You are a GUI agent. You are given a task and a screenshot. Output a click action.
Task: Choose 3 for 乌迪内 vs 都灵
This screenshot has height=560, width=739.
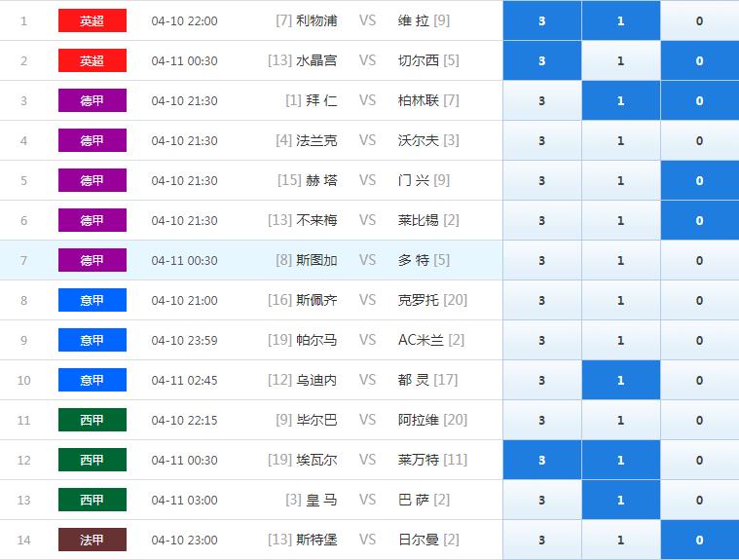coord(542,381)
